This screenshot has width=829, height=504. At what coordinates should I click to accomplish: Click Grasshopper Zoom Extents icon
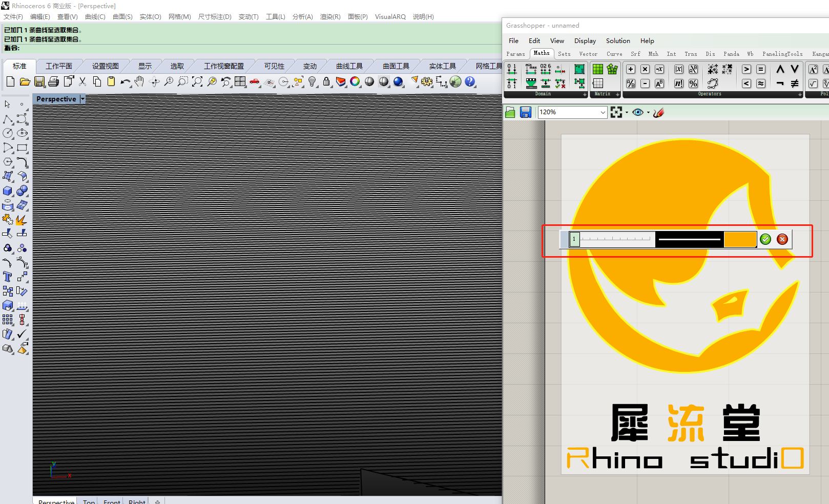point(616,112)
